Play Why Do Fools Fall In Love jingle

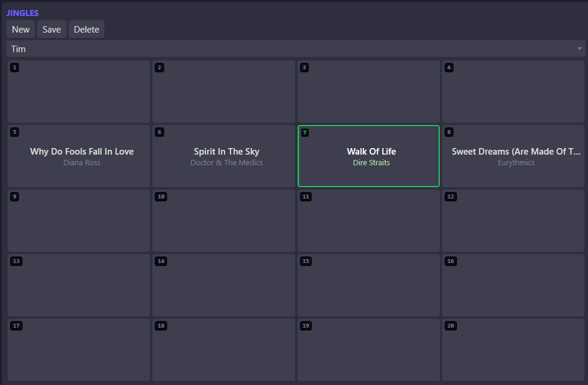(79, 156)
